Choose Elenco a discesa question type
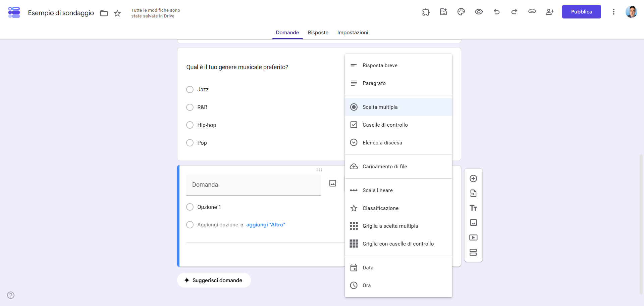Viewport: 644px width, 306px height. (398, 143)
